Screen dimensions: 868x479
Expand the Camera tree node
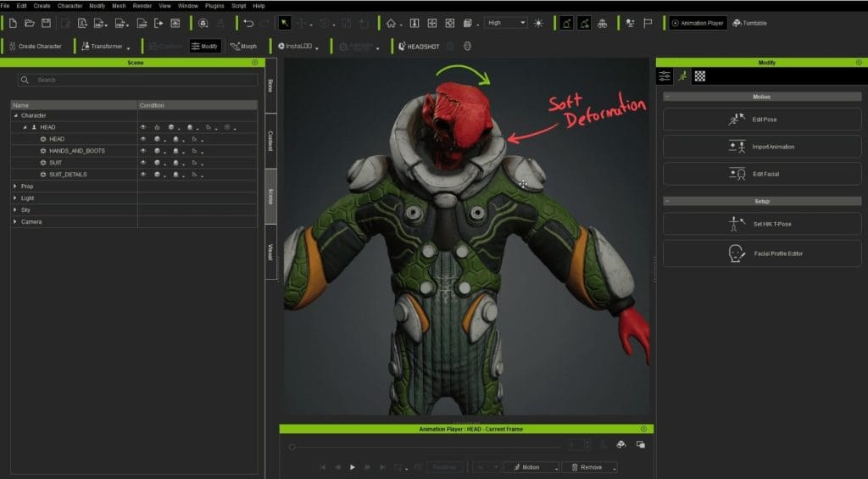pos(15,222)
